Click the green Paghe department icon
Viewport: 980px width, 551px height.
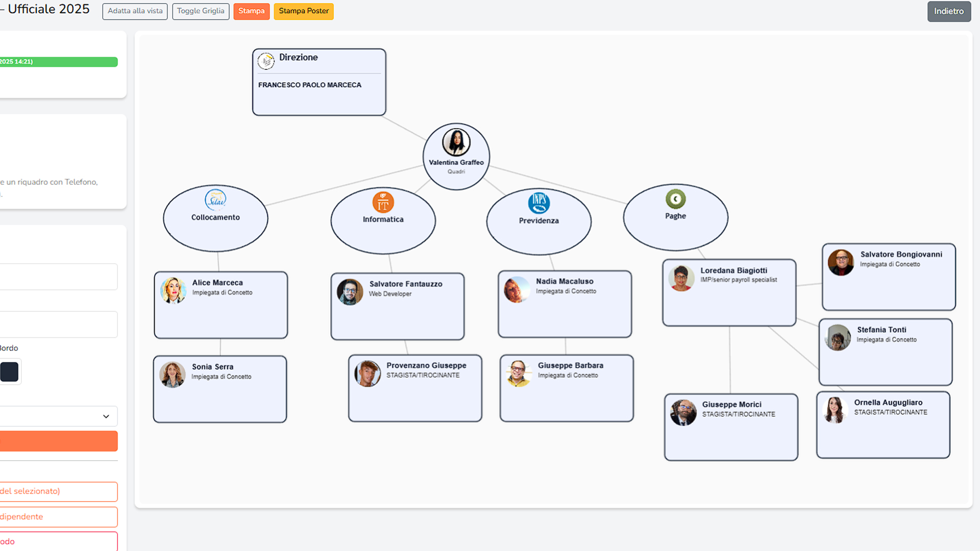[675, 199]
